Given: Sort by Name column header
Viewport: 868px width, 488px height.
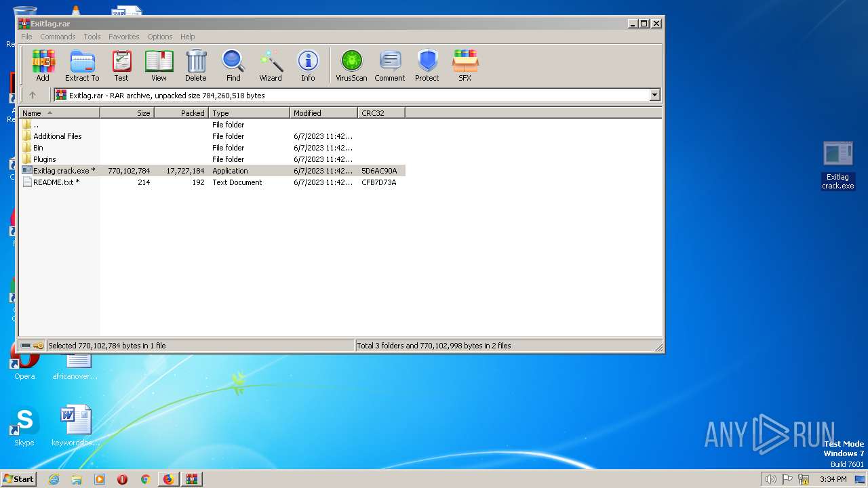Looking at the screenshot, I should pyautogui.click(x=60, y=113).
